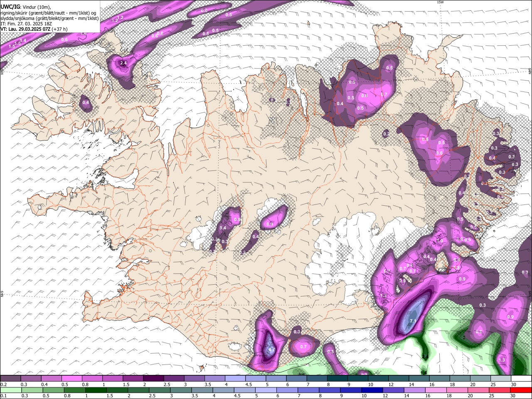The height and width of the screenshot is (399, 532).
Task: Click the '0.1' label in the rain legend
Action: pos(3,396)
